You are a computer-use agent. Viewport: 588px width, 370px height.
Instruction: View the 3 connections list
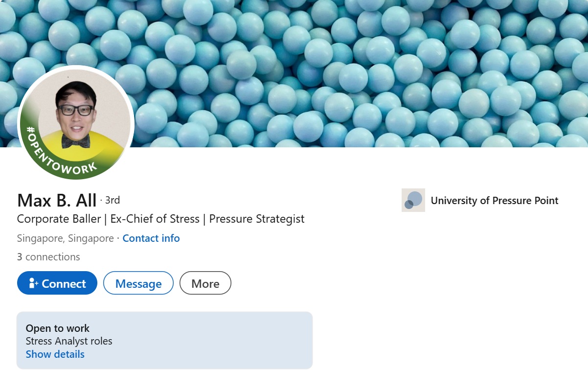pyautogui.click(x=48, y=257)
